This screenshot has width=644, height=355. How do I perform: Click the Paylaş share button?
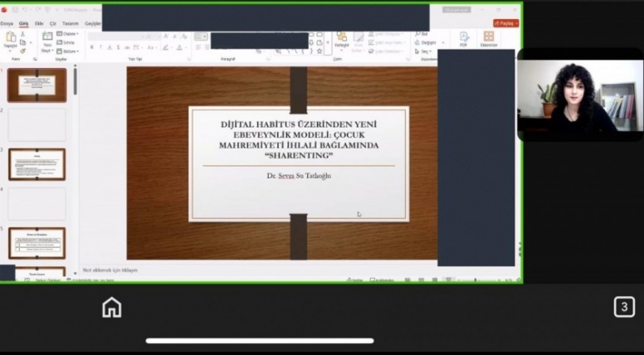click(505, 23)
